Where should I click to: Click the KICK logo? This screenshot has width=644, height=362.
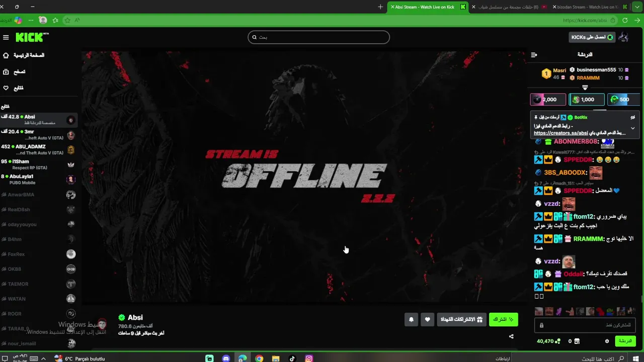click(32, 37)
